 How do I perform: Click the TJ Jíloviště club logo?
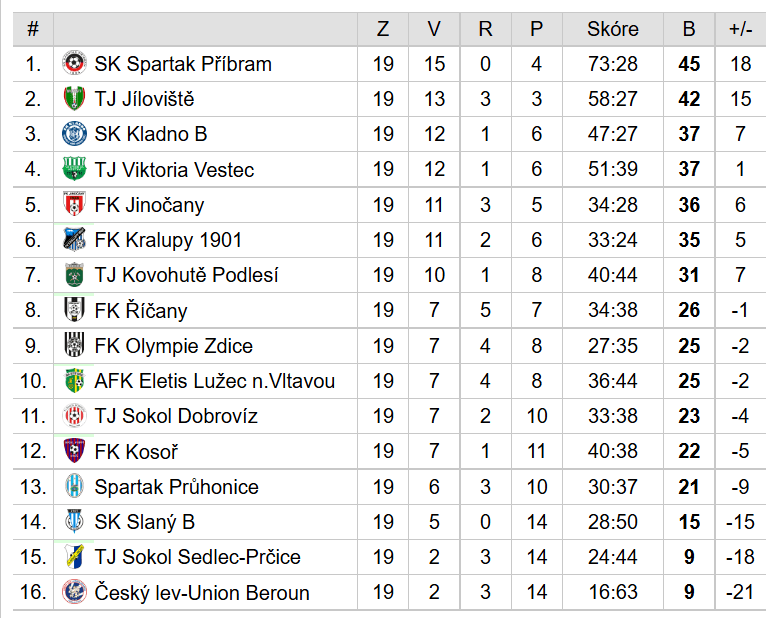pyautogui.click(x=74, y=99)
